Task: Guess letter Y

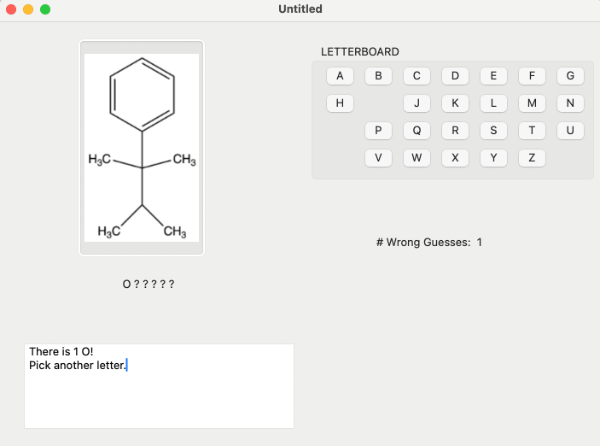Action: (493, 158)
